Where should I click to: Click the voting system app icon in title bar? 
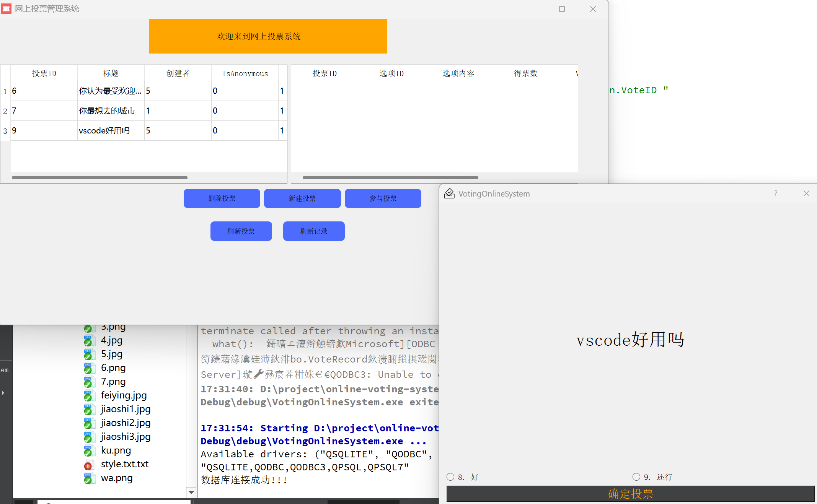click(6, 8)
